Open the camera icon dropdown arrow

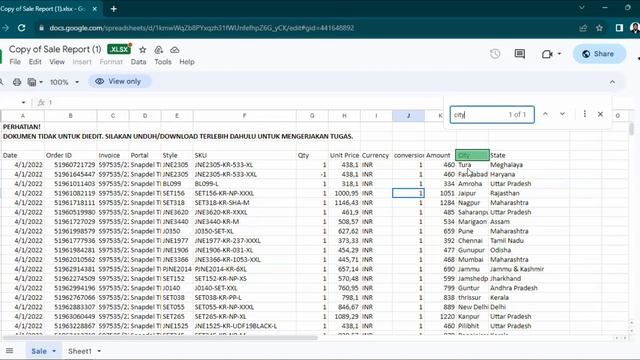(559, 54)
